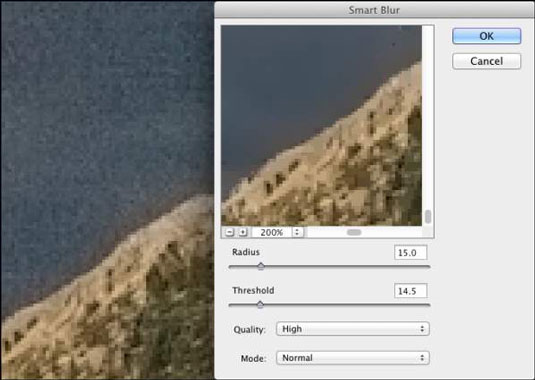The width and height of the screenshot is (535, 380).
Task: Click the Radius value field showing 15.0
Action: (410, 253)
